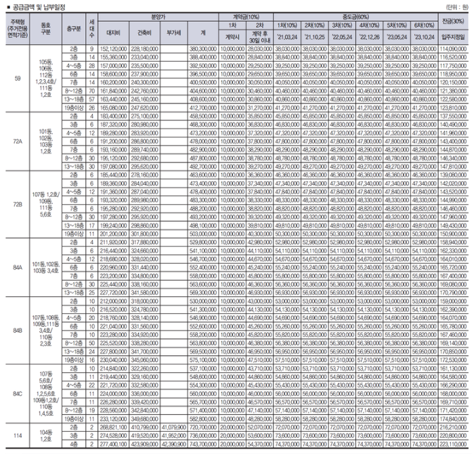
Task: Select the 84A housing type cell
Action: (18, 267)
